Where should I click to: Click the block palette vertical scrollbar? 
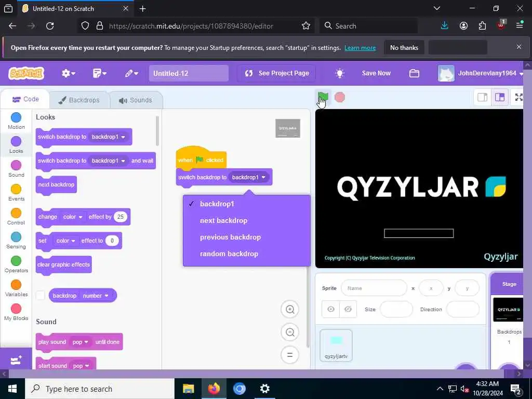point(157,130)
